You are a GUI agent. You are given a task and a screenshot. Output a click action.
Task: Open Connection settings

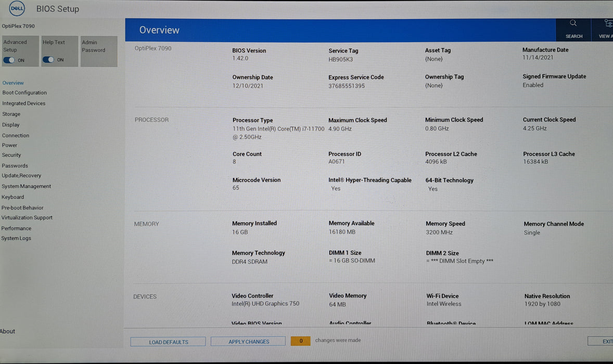tap(16, 136)
